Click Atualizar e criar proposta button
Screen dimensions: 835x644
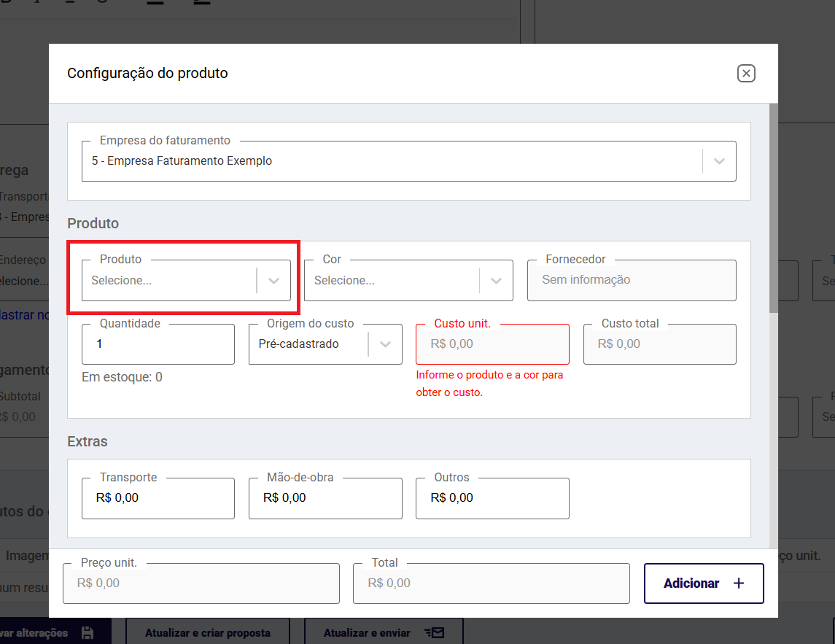(208, 632)
